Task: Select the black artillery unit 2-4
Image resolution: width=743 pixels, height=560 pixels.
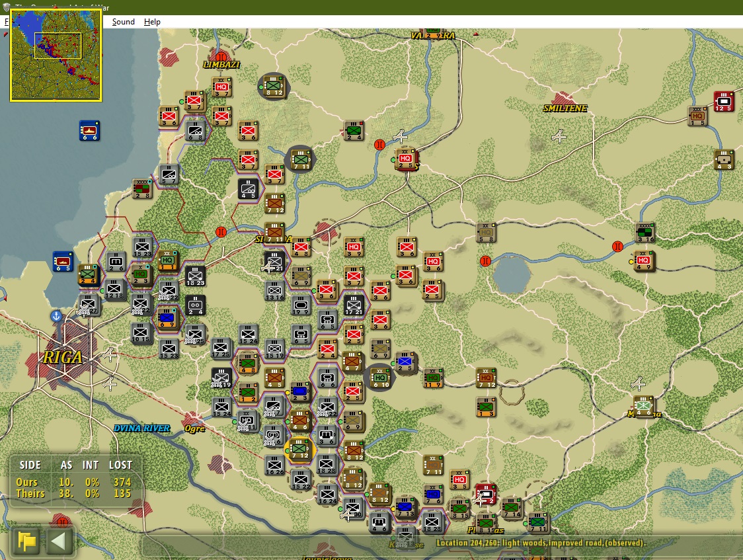Action: (x=195, y=305)
